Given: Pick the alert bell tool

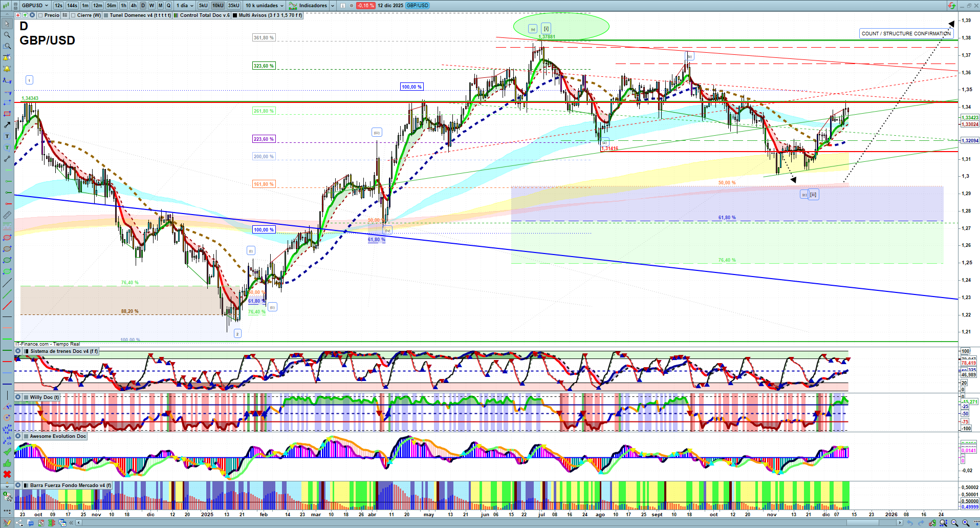Looking at the screenshot, I should [x=7, y=69].
